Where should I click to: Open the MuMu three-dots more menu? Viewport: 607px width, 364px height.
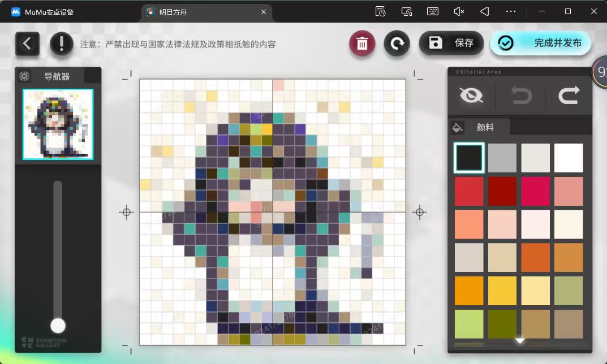tap(511, 12)
